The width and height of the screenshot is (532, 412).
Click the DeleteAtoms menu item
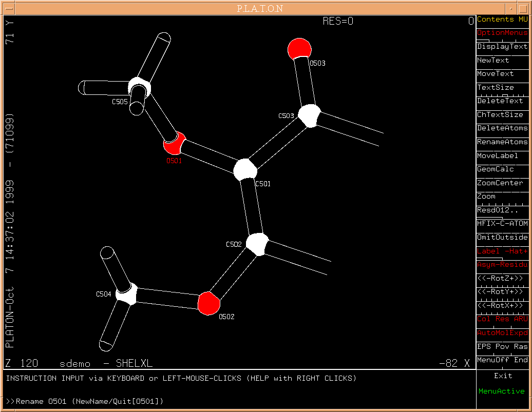(502, 128)
